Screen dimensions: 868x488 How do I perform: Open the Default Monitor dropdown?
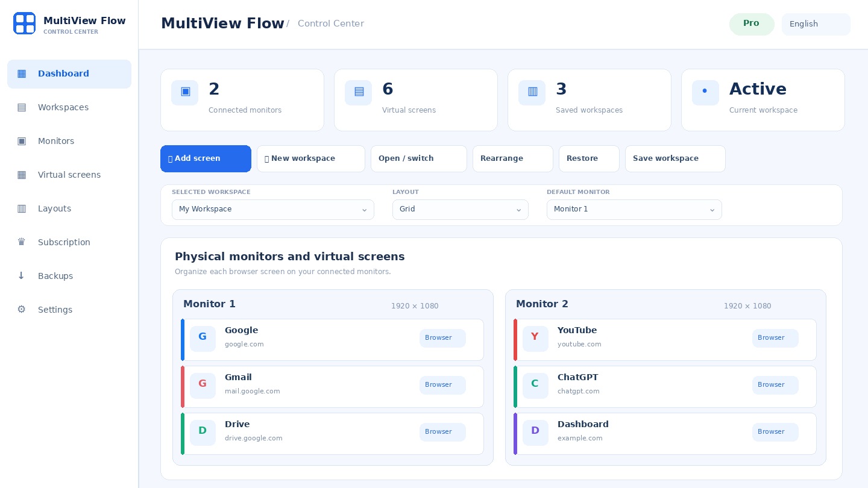point(634,210)
